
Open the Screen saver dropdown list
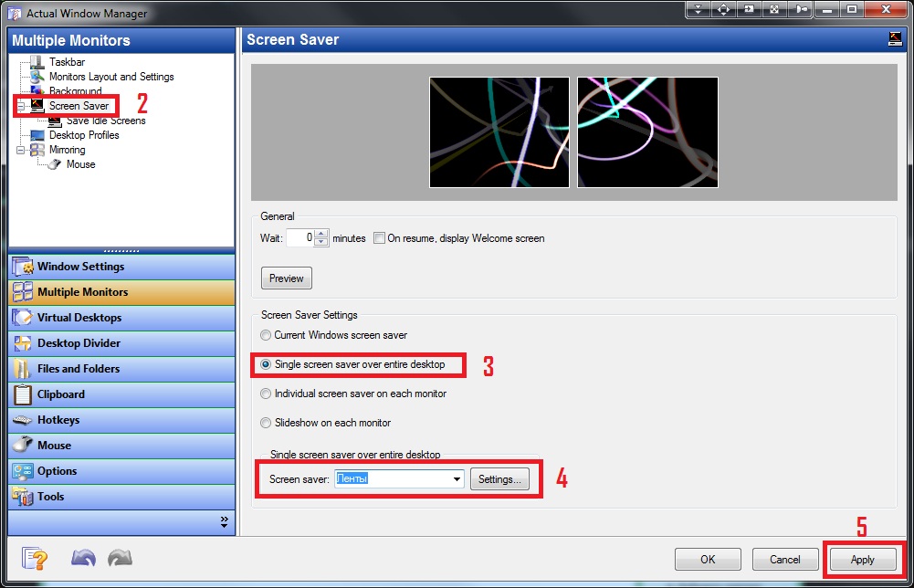(457, 479)
